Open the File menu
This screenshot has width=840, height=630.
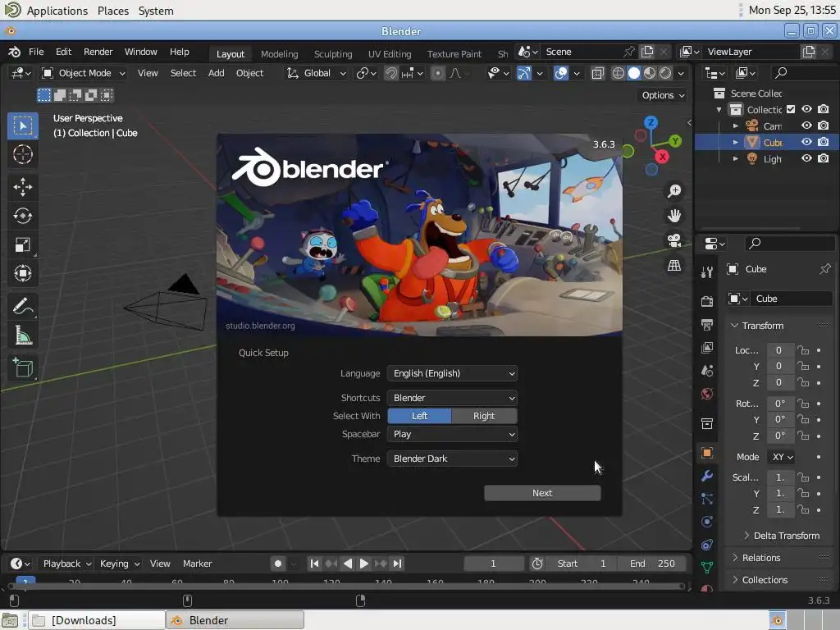(36, 52)
